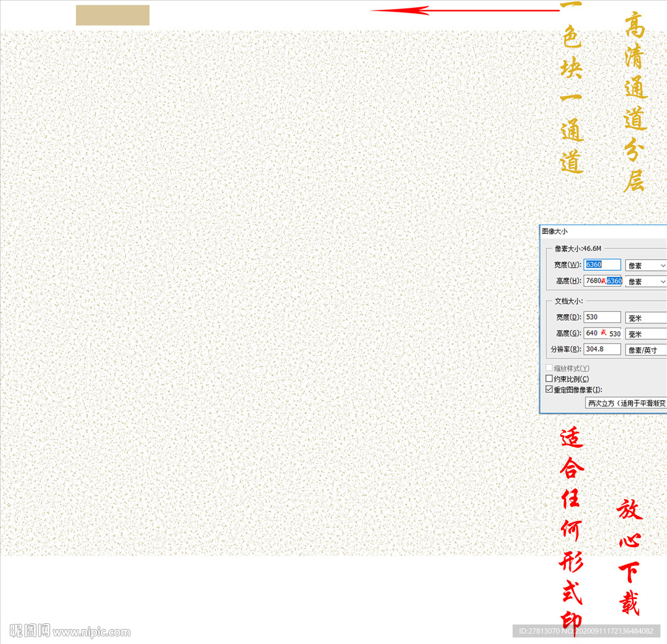Open the 两次立方 resample method dropdown

pos(626,403)
